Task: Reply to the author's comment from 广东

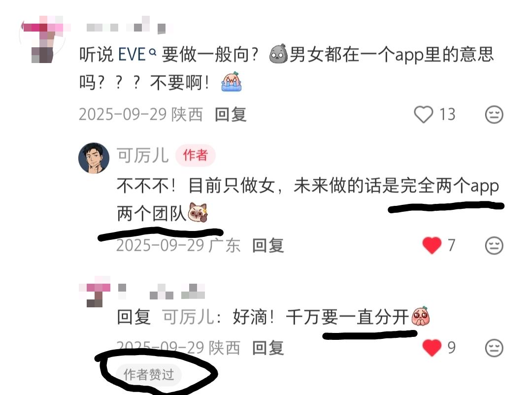Action: click(x=267, y=245)
